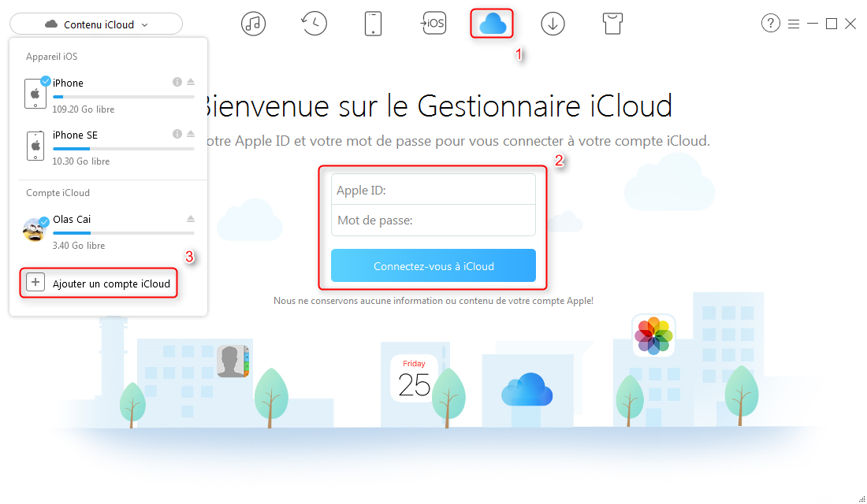Focus the Apple ID input field
This screenshot has width=867, height=504.
coord(433,190)
